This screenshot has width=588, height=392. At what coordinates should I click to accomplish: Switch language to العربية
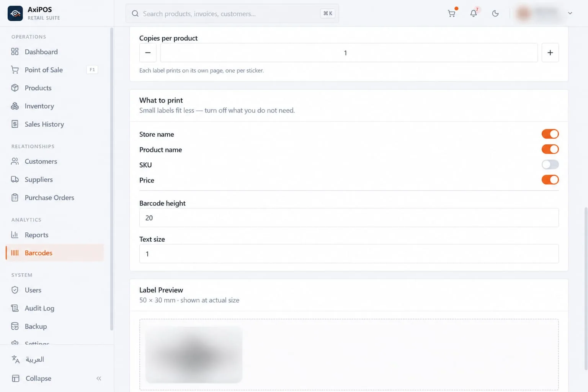click(x=35, y=359)
